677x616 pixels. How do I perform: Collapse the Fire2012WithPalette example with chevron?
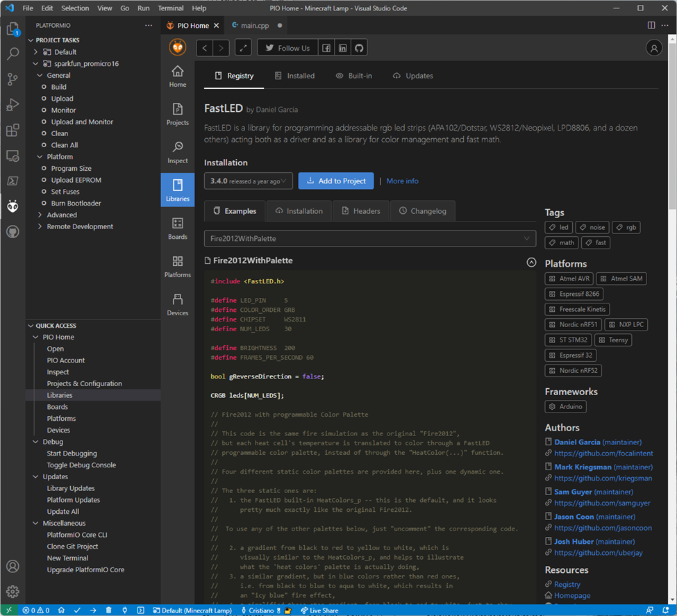(x=531, y=263)
